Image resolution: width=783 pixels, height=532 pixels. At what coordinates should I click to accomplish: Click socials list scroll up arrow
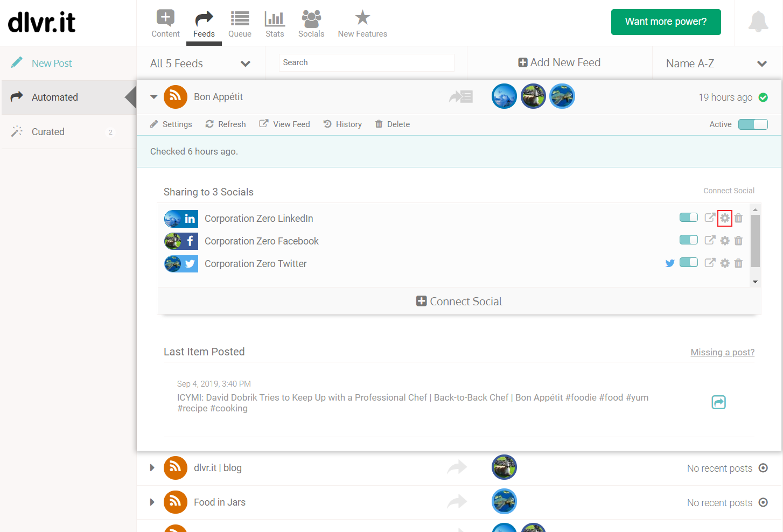click(x=755, y=209)
